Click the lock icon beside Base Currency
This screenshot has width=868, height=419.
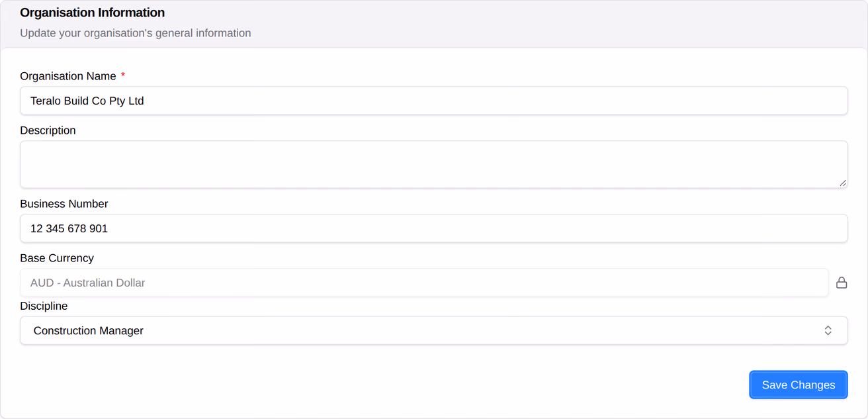pyautogui.click(x=842, y=283)
